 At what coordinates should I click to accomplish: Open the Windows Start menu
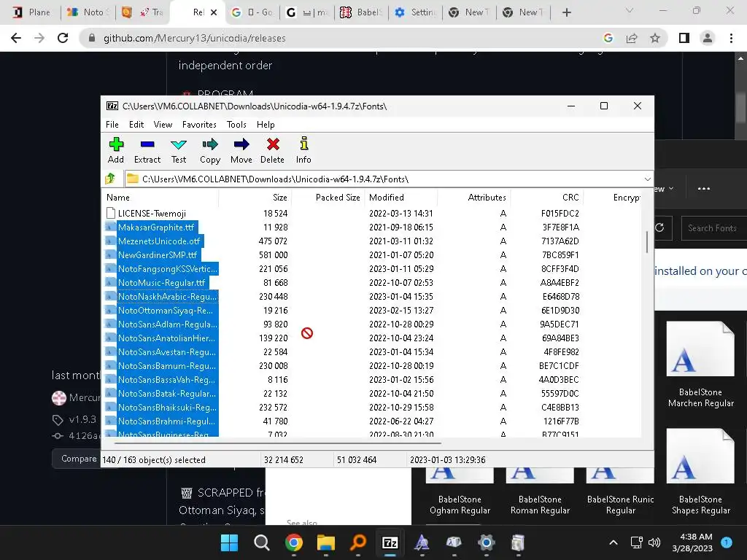tap(229, 542)
